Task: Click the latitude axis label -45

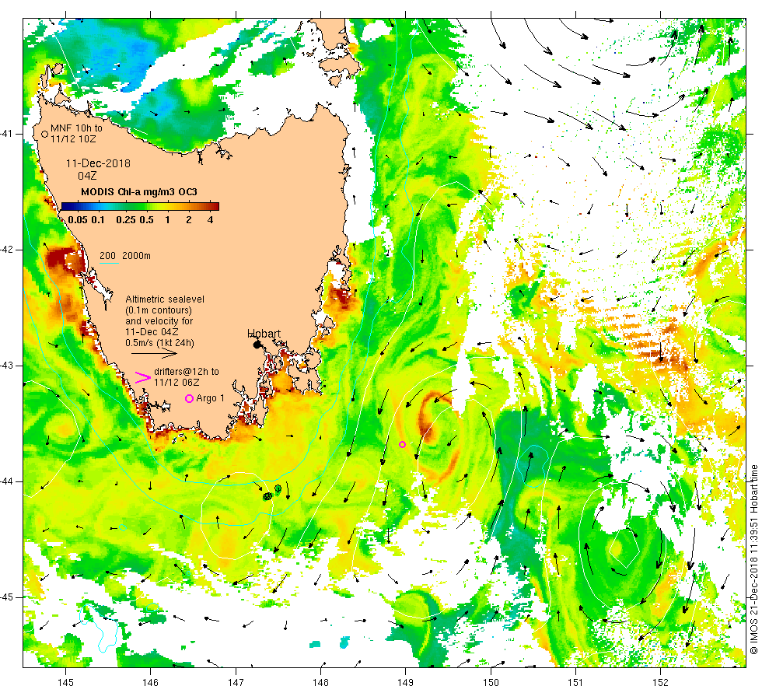Action: 6,597
